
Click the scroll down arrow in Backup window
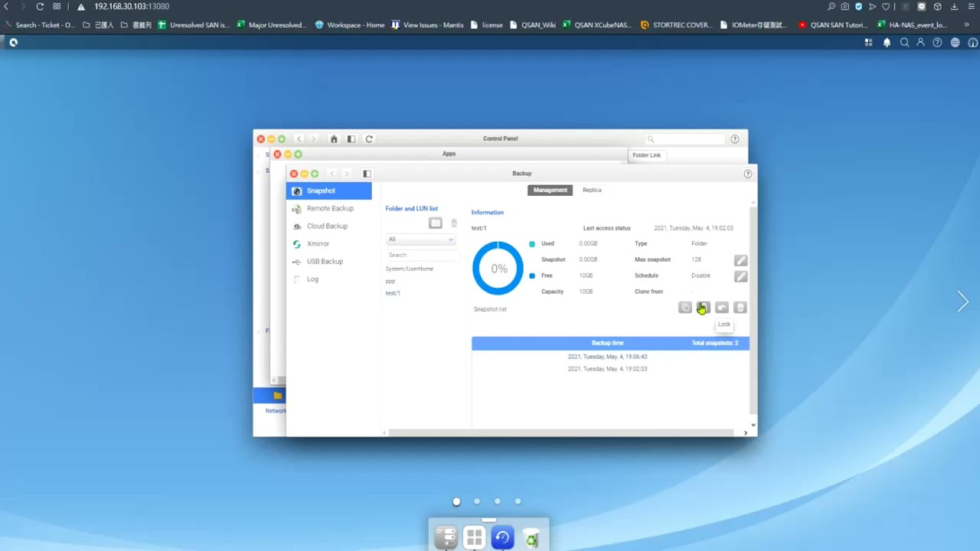[753, 425]
